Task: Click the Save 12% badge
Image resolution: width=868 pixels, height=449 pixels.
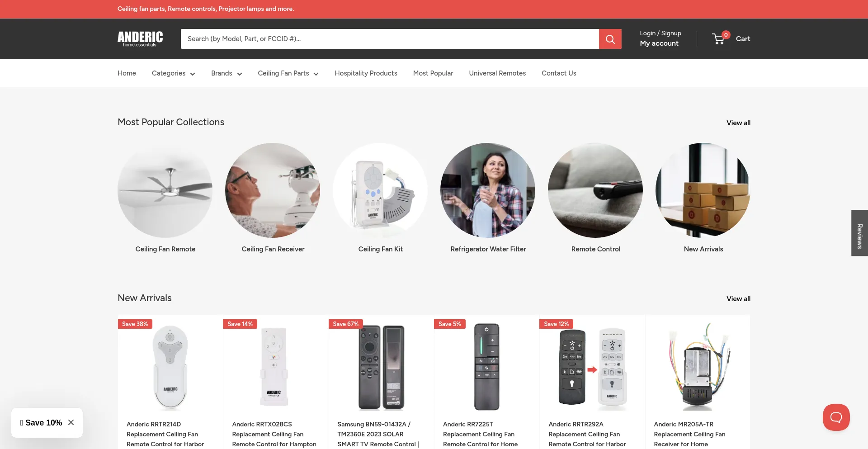Action: pyautogui.click(x=557, y=324)
